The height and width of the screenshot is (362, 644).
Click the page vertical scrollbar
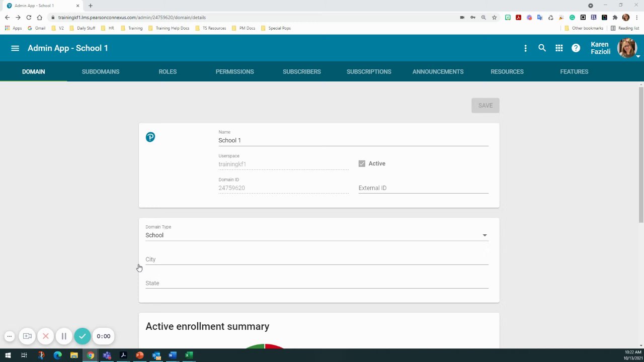click(641, 154)
